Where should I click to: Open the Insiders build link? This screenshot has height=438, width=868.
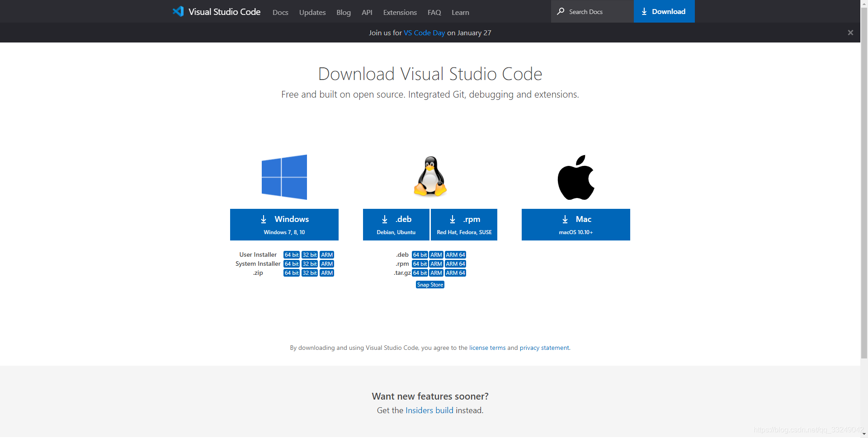coord(429,410)
